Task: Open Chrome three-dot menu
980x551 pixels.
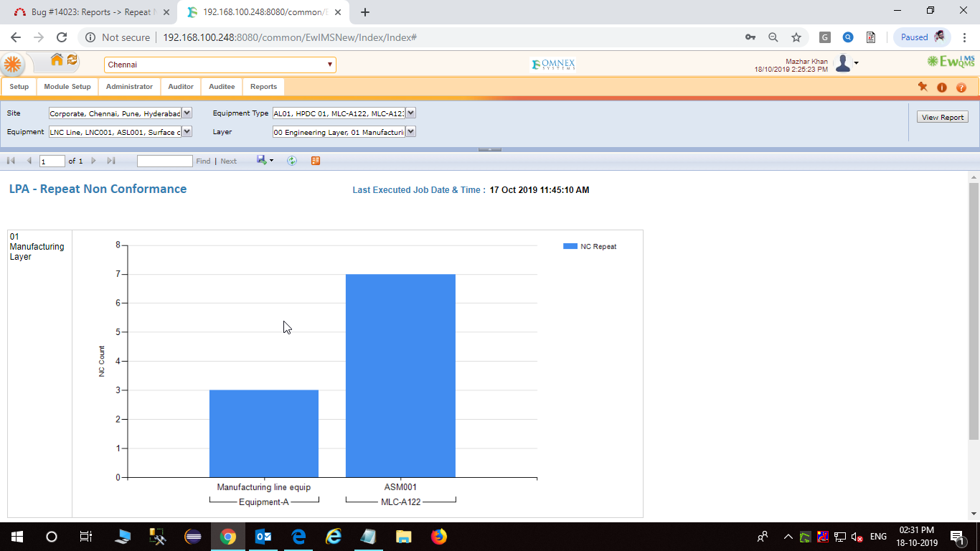Action: pyautogui.click(x=963, y=37)
